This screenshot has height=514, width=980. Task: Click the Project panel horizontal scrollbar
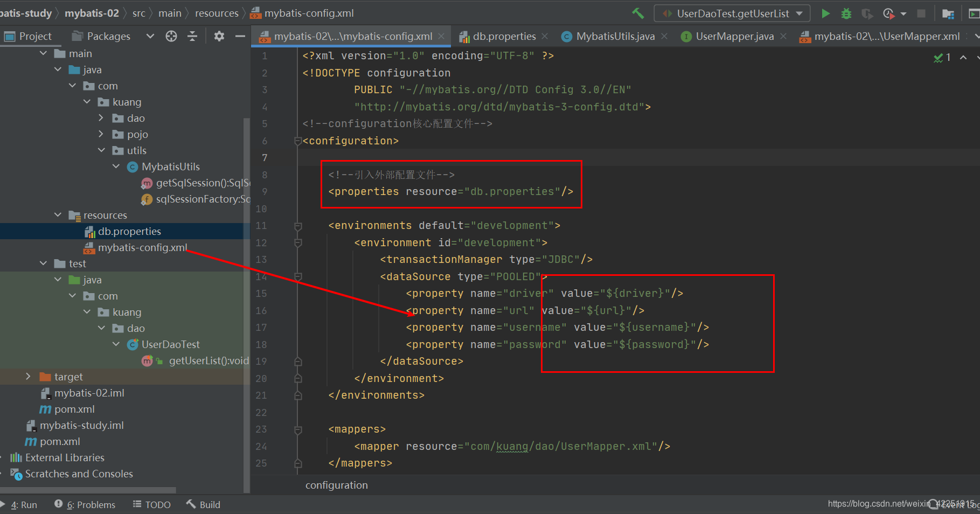point(88,490)
